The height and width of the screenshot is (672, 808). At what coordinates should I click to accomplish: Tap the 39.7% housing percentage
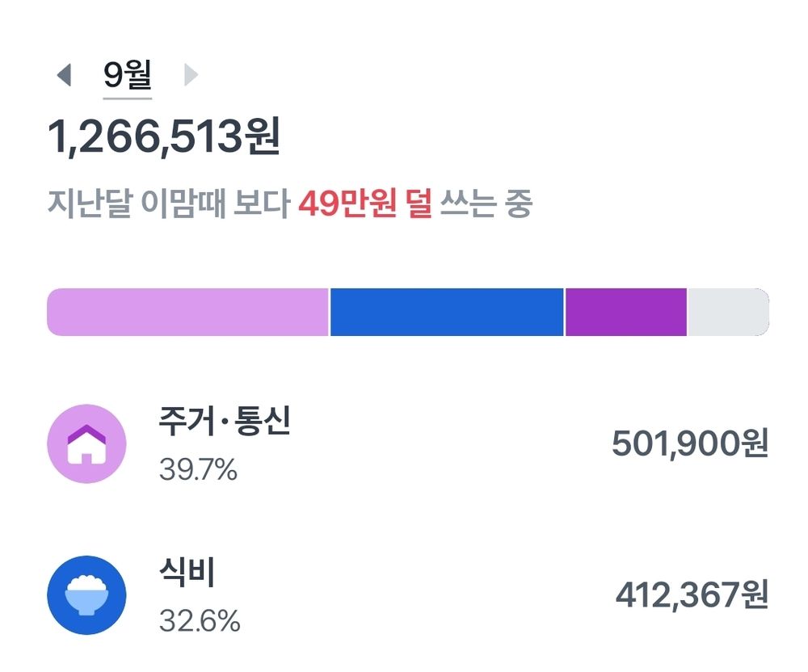(198, 469)
